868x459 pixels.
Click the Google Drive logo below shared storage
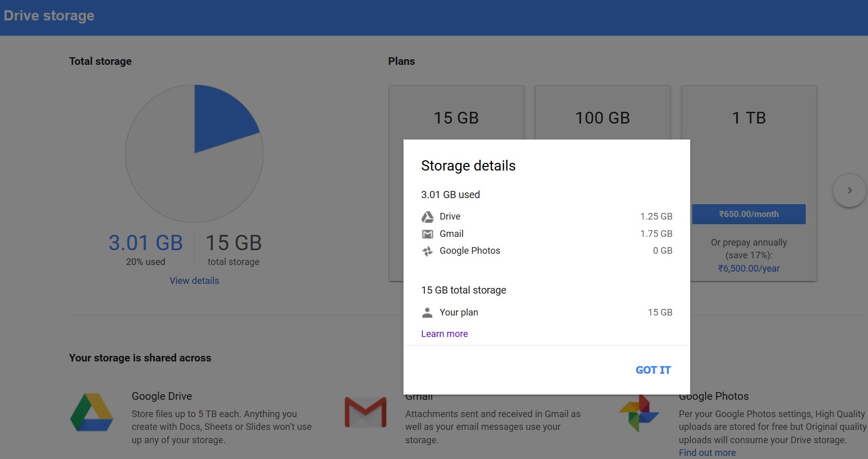(92, 413)
